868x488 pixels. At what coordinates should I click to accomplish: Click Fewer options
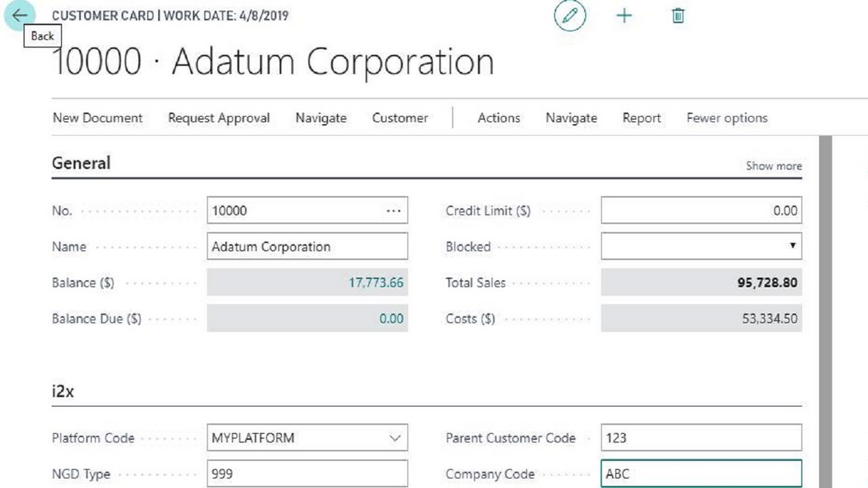pos(727,118)
